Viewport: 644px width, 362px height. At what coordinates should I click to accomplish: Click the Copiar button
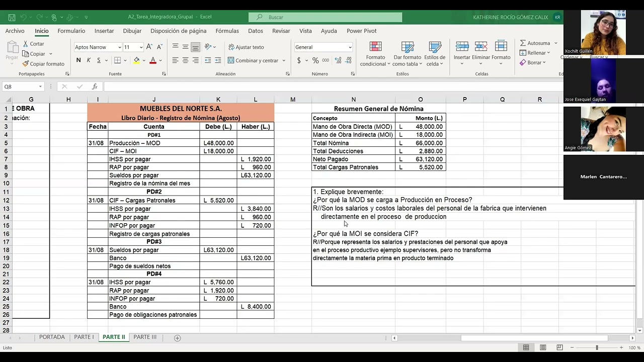point(34,54)
